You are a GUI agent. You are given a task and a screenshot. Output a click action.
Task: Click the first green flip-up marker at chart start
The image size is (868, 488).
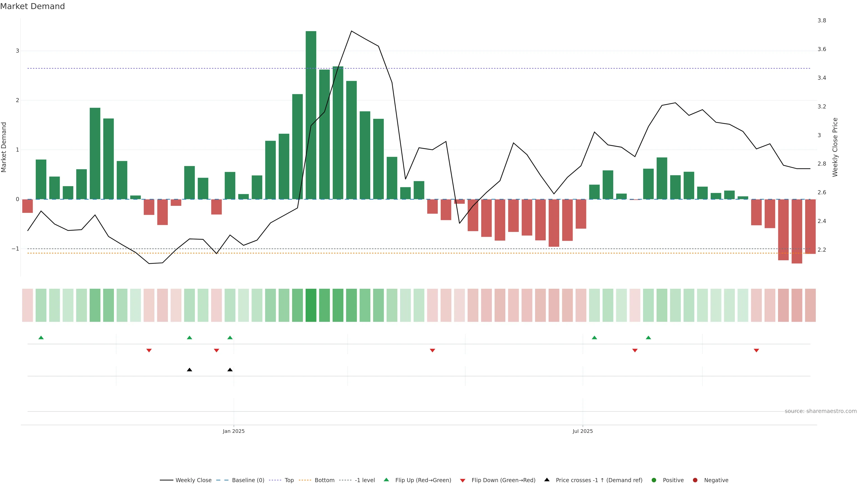(41, 338)
